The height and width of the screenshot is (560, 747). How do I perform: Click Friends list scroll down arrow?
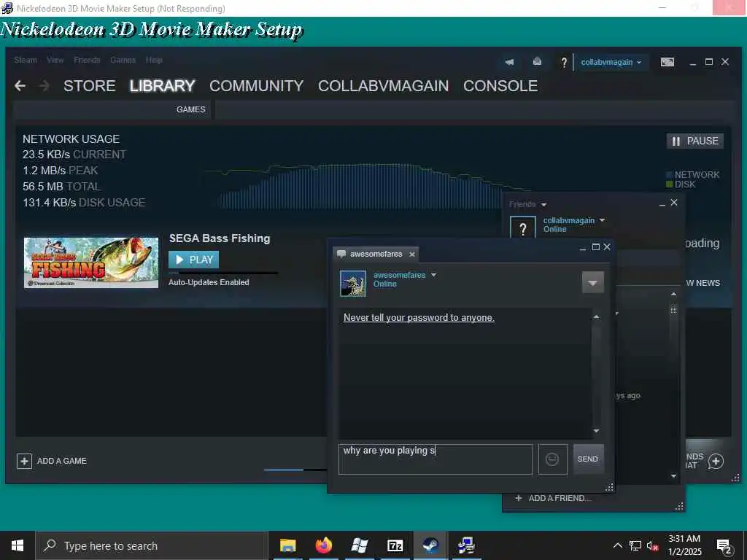pos(673,475)
